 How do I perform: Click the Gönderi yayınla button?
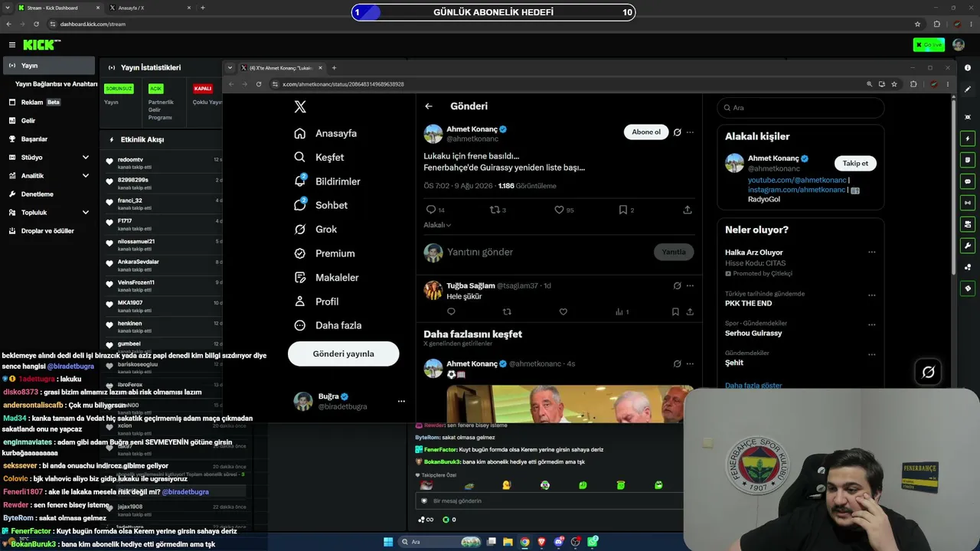[343, 354]
